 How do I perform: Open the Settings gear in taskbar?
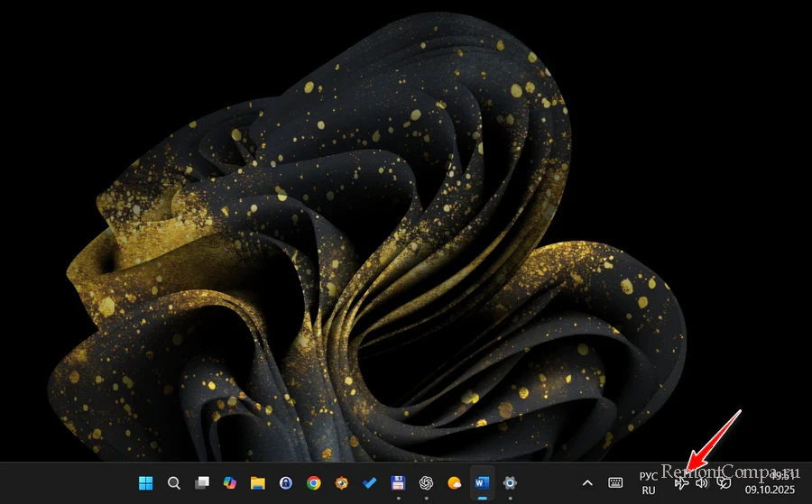(x=510, y=482)
